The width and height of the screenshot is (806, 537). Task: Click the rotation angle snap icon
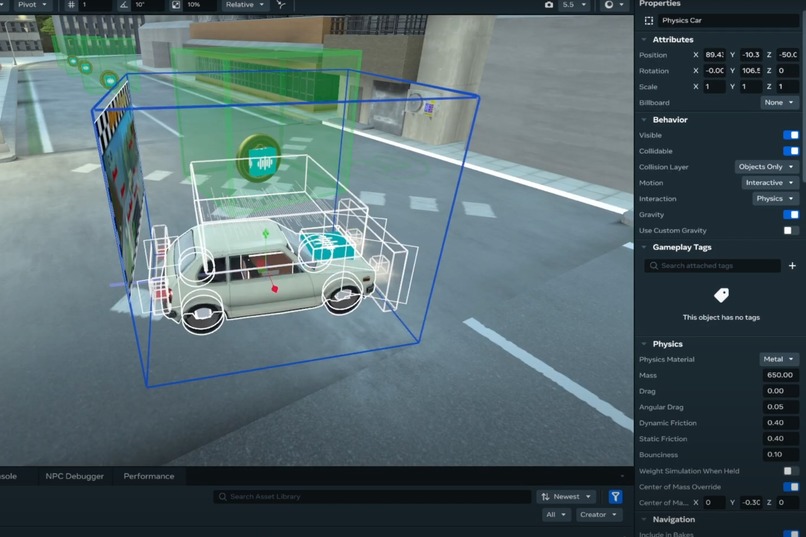123,5
